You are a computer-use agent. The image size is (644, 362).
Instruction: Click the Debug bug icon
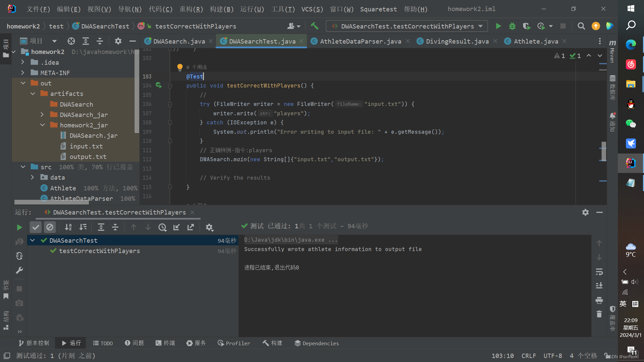(512, 26)
